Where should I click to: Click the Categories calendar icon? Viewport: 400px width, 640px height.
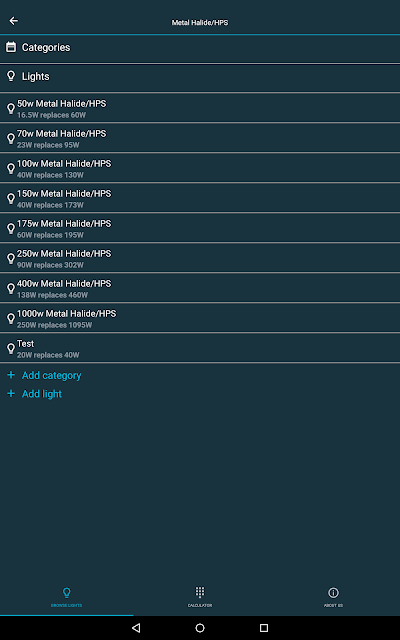pyautogui.click(x=11, y=47)
